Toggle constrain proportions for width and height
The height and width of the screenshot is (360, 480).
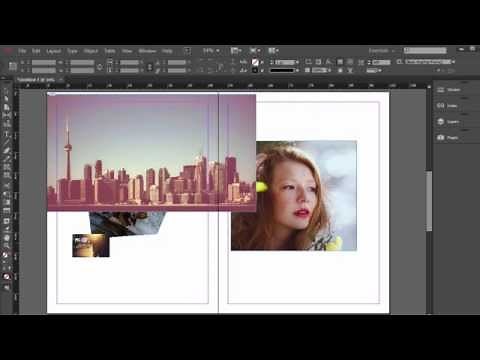point(100,67)
